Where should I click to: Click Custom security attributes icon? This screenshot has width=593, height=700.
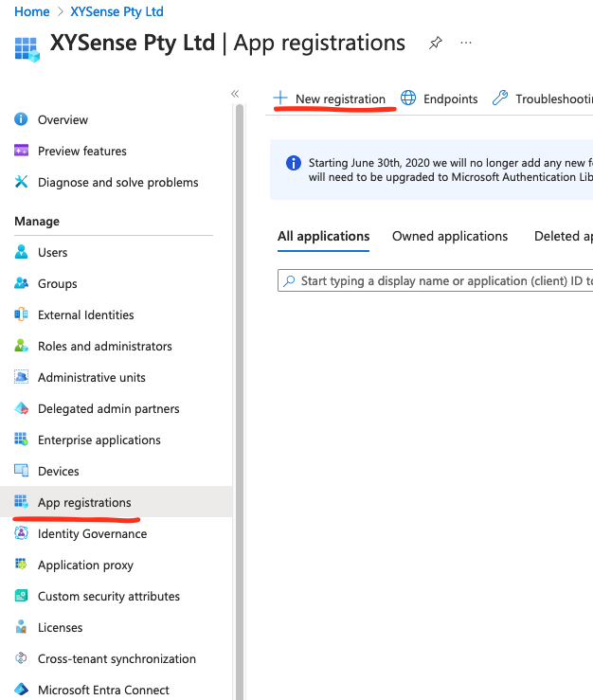21,596
